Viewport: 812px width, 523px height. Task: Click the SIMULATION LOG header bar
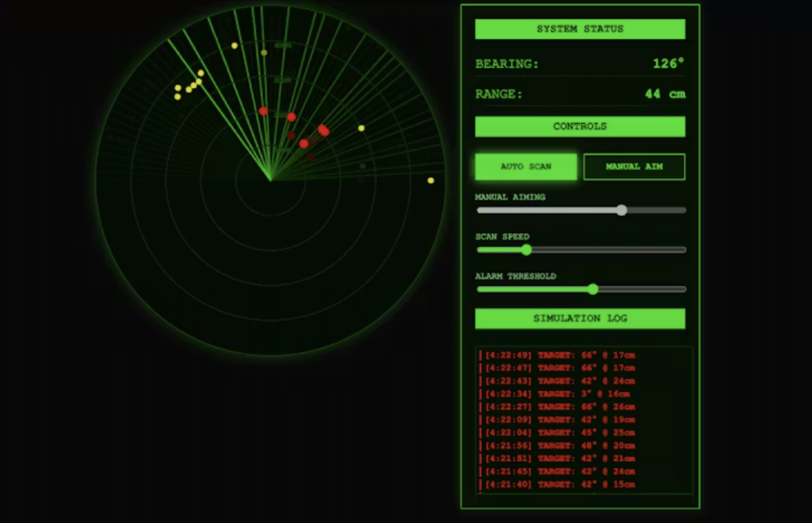580,319
